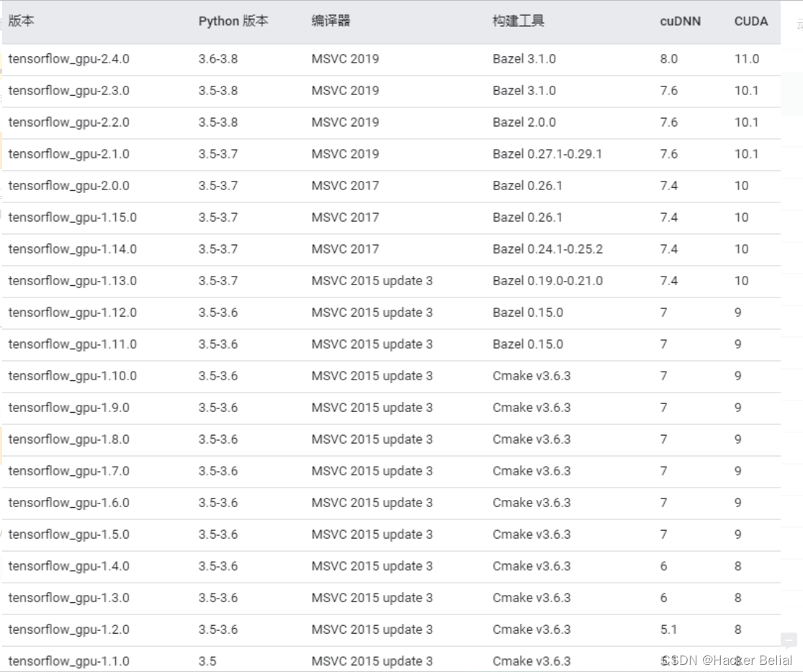This screenshot has width=803, height=672.
Task: Select the tensorflow_gpu-2.4.0 cell
Action: [68, 59]
